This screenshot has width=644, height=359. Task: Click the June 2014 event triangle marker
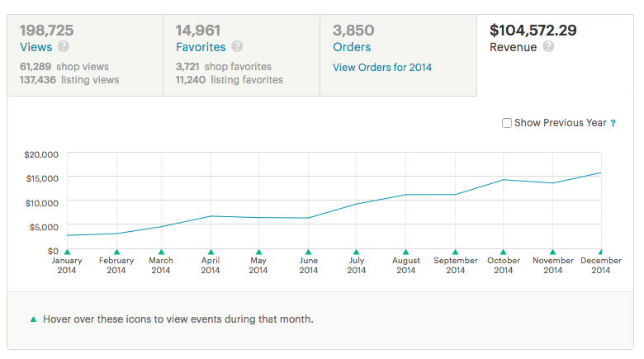309,252
